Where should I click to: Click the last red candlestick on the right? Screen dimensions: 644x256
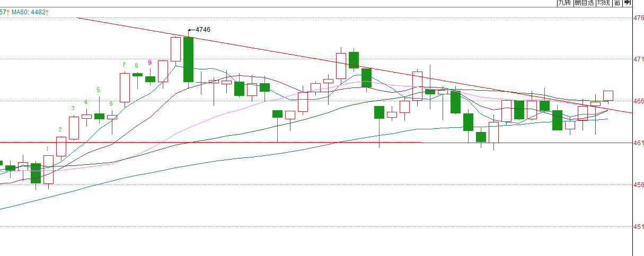pos(608,95)
